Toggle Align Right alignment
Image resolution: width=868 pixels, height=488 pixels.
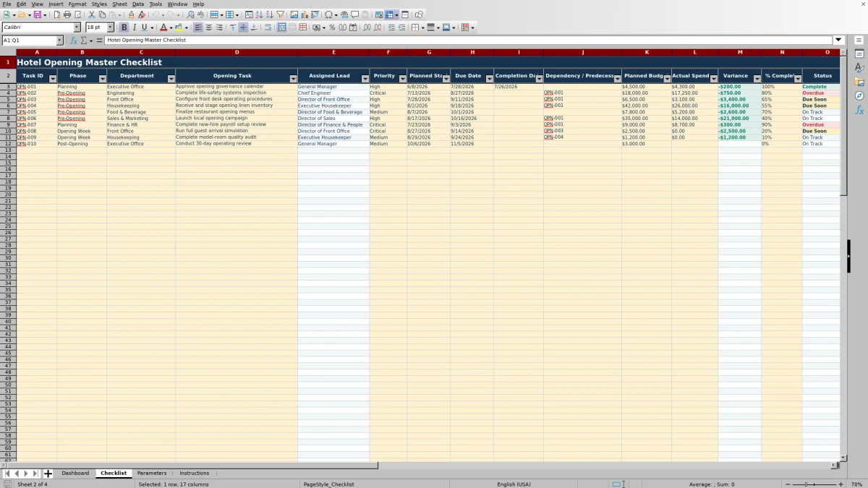(x=218, y=27)
